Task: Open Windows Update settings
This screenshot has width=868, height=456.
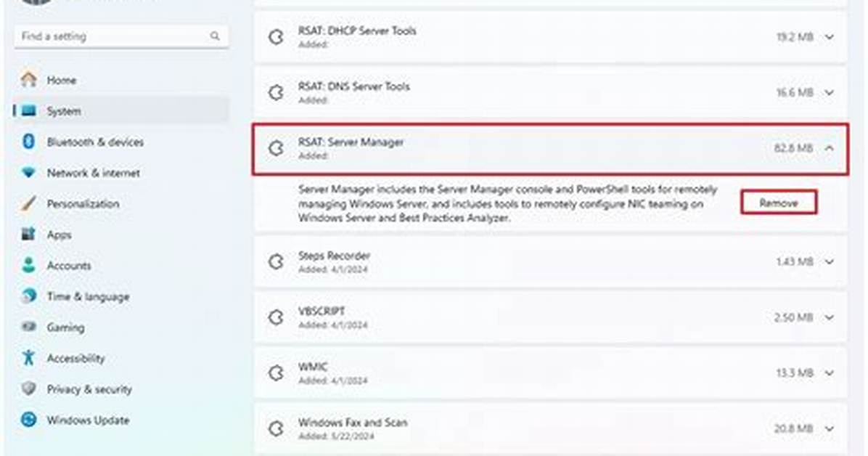Action: coord(121,420)
